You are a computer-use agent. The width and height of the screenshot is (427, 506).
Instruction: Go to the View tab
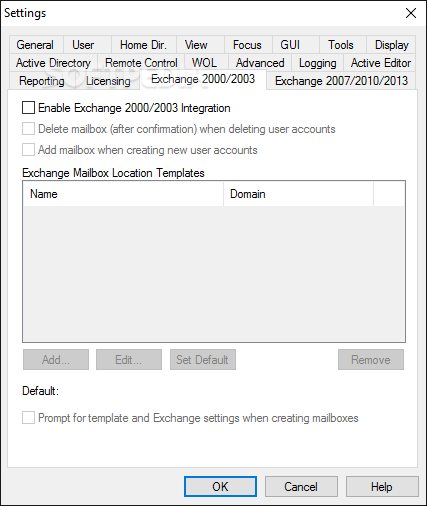click(200, 45)
